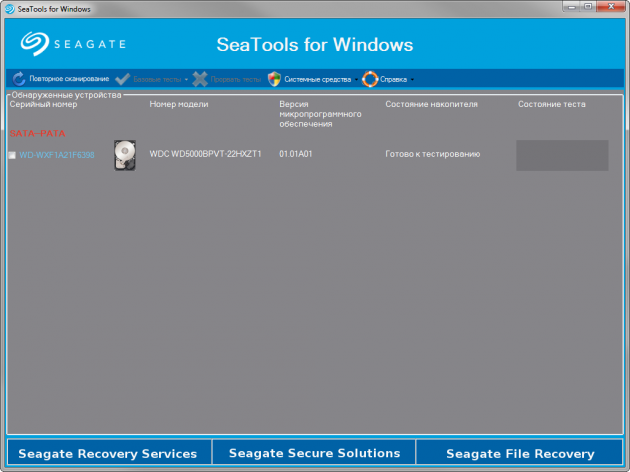Viewport: 630px width, 472px height.
Task: Maximize the SeaTools window
Action: tap(588, 7)
